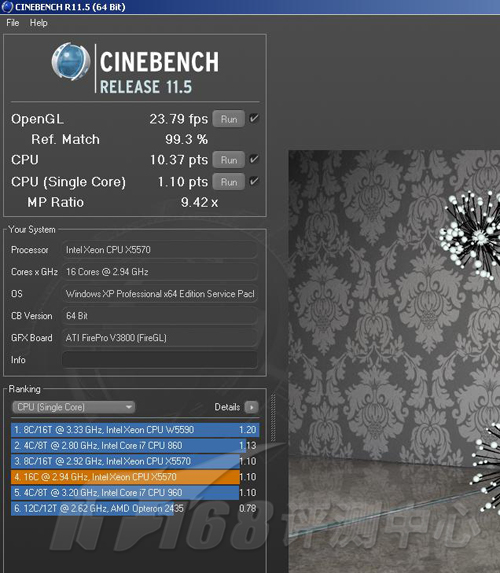Click the Ref. Match value 99.3 %
This screenshot has width=500, height=573.
(186, 139)
